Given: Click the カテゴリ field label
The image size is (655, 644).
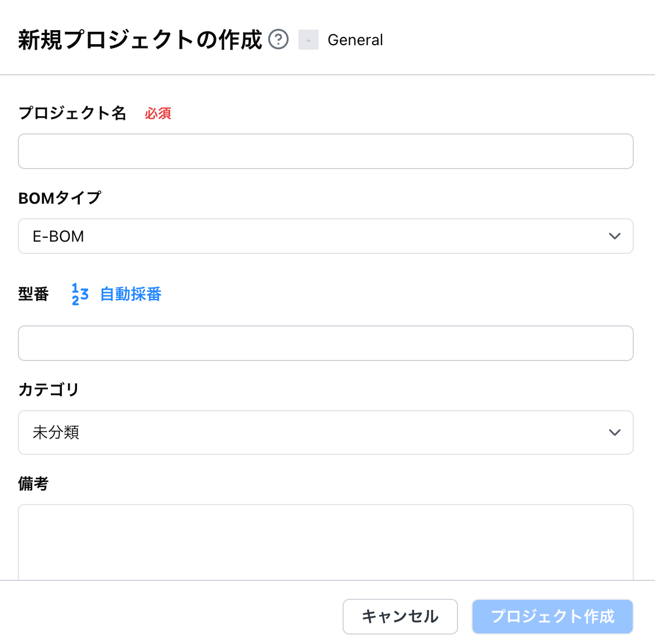Looking at the screenshot, I should click(x=49, y=390).
